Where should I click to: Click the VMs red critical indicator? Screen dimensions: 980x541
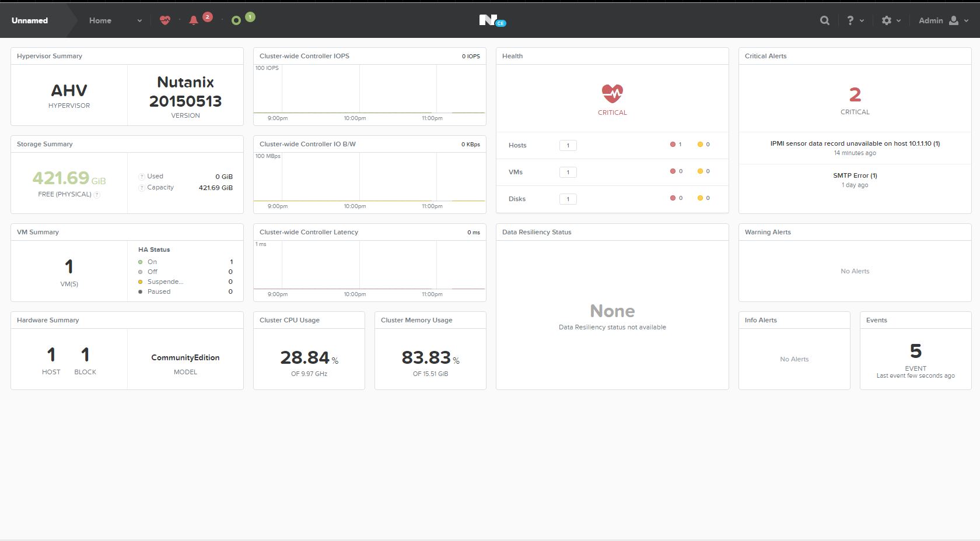[673, 171]
